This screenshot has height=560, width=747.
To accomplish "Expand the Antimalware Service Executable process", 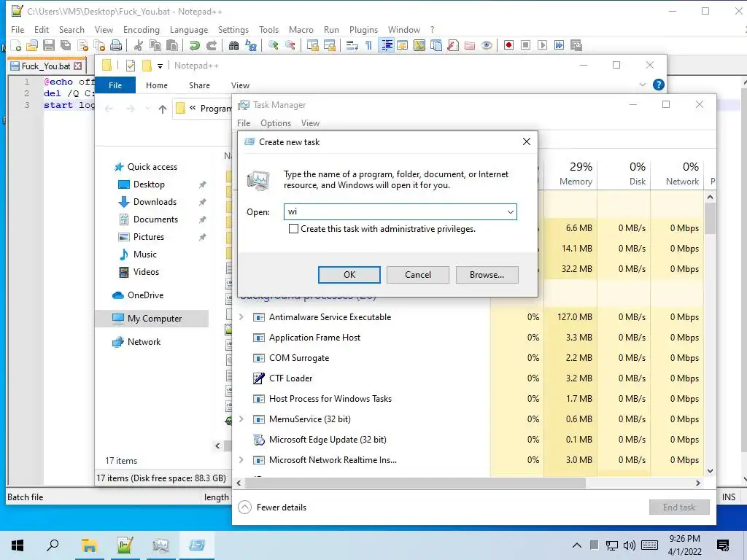I will (x=241, y=317).
